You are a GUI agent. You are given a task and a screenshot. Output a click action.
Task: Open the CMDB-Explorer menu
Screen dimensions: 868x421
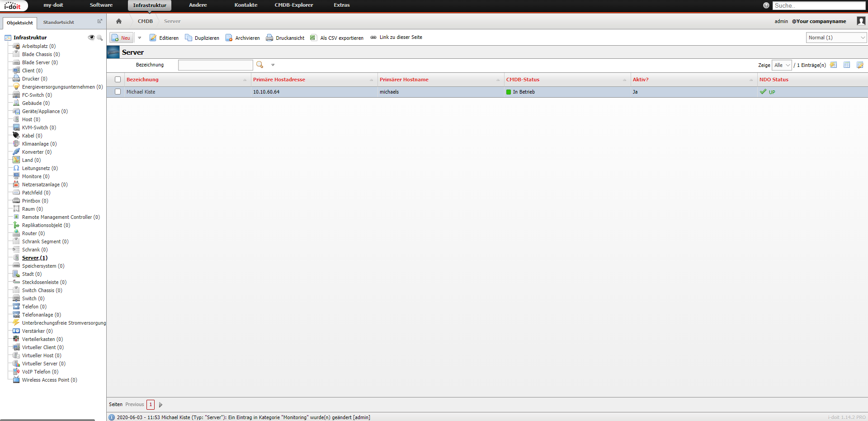click(x=293, y=5)
